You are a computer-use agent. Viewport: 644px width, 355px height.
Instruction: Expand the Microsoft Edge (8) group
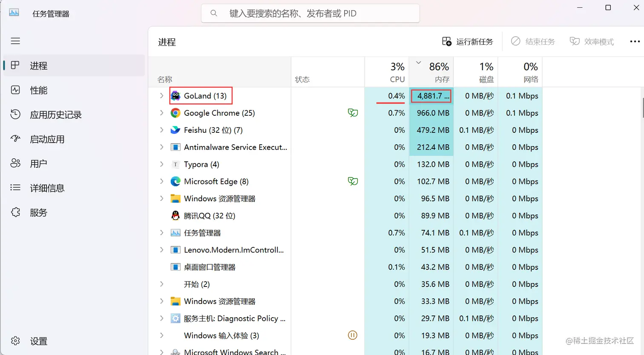[161, 181]
